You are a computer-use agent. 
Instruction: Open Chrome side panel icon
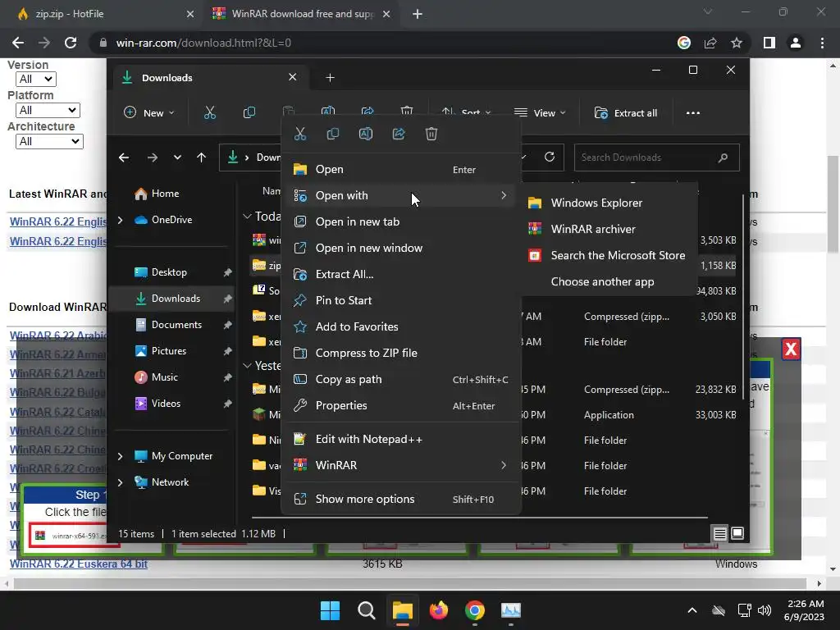coord(769,43)
